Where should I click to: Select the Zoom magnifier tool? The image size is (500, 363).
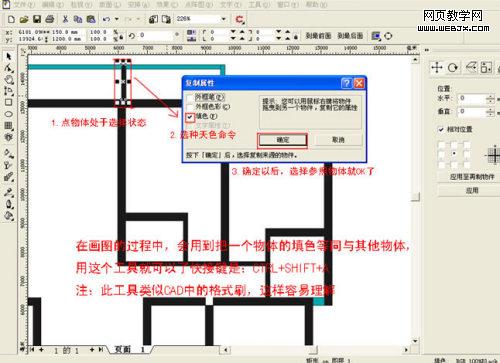(9, 80)
